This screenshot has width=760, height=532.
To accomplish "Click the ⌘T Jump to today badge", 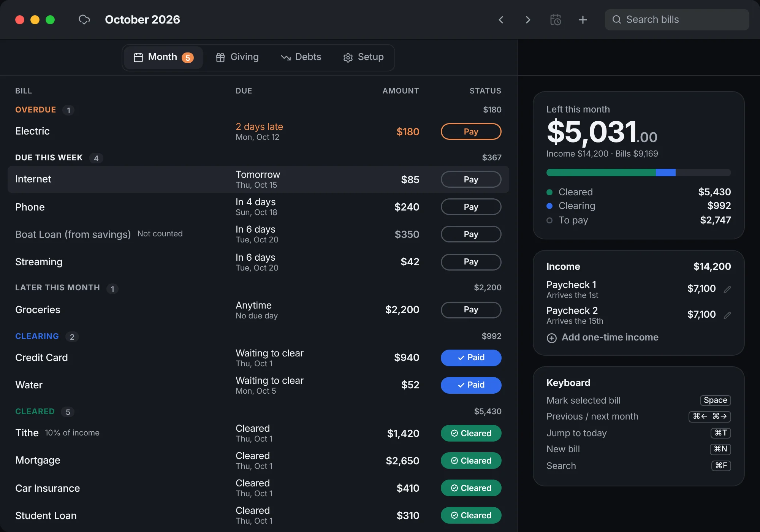I will [720, 433].
